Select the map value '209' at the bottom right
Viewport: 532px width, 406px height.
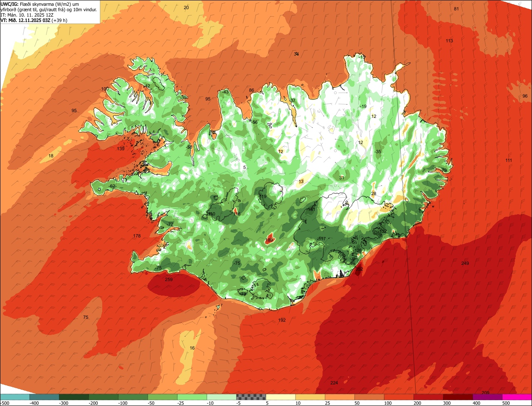[485, 393]
